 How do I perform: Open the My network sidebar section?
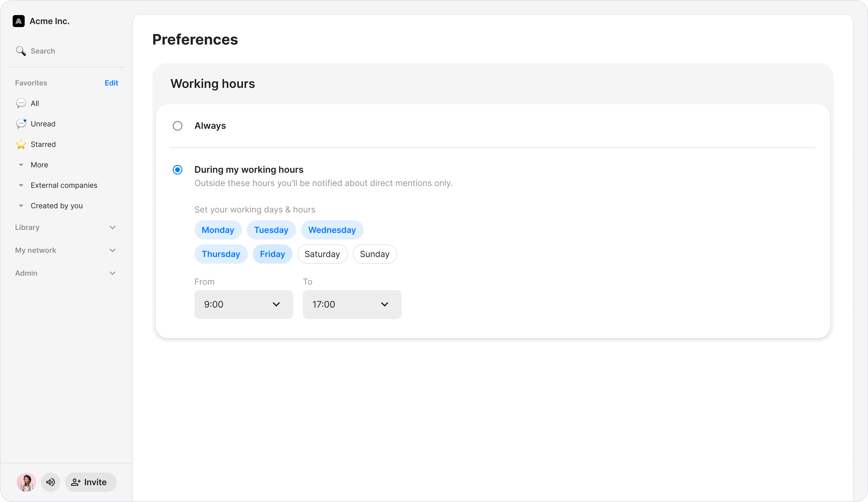[112, 250]
